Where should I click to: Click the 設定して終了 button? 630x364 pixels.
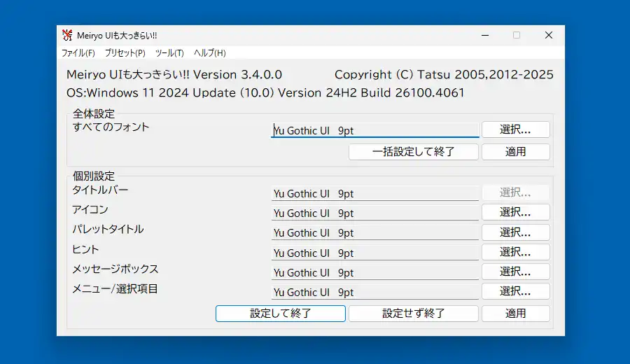[281, 314]
